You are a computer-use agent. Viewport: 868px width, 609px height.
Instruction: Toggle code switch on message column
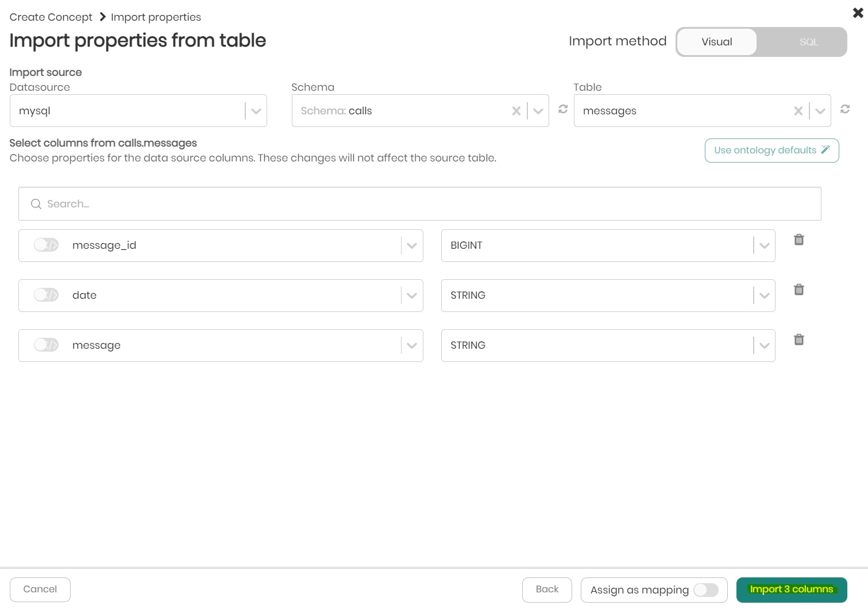point(47,345)
